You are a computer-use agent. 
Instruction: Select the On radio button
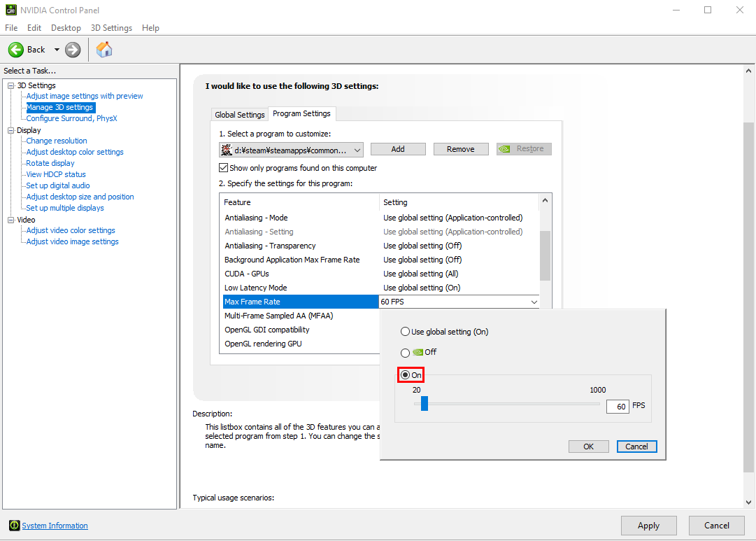405,375
